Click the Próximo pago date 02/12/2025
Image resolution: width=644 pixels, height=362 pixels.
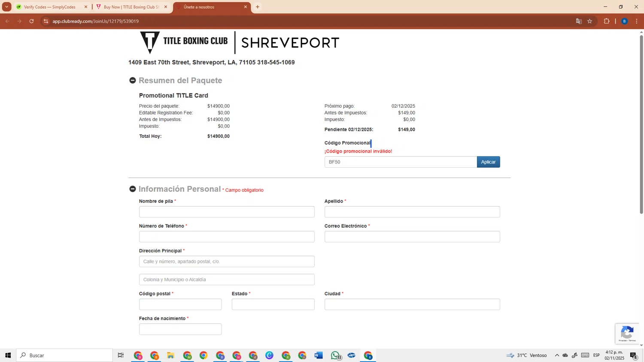(403, 106)
